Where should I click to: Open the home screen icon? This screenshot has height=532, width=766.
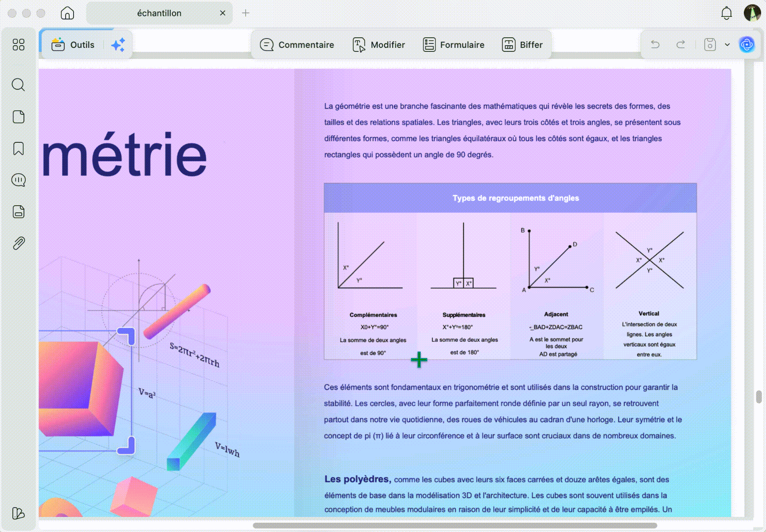pos(67,13)
